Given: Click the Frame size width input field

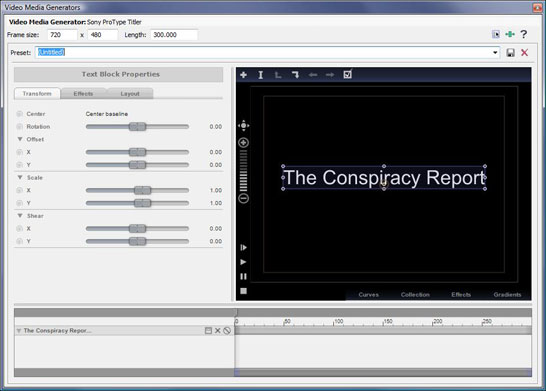Looking at the screenshot, I should [62, 35].
